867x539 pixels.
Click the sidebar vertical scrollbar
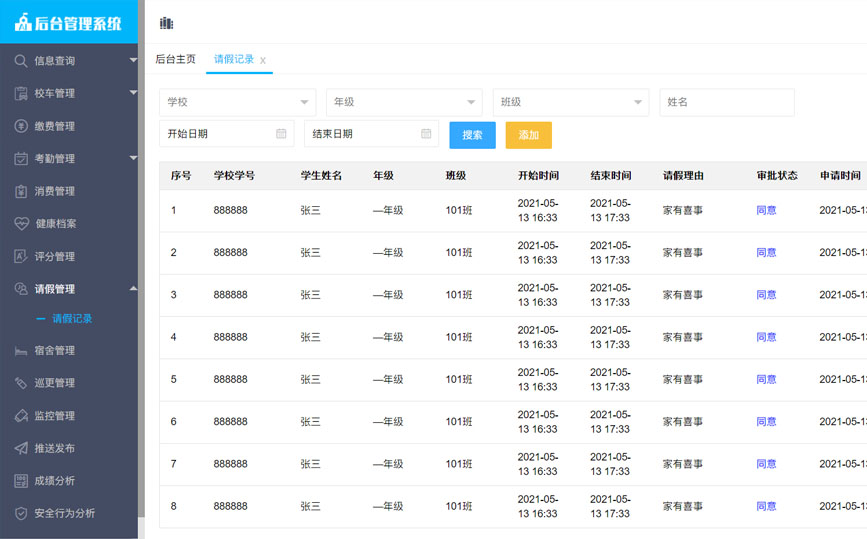coord(142,258)
